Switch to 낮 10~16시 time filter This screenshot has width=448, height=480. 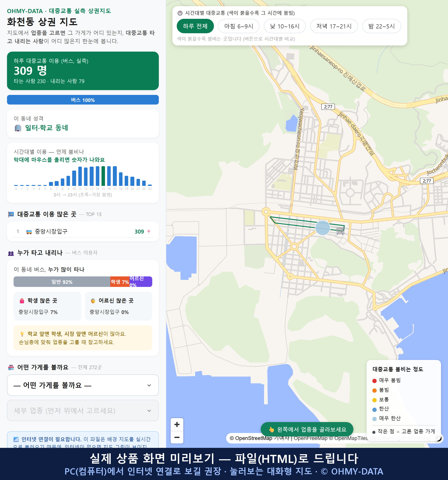(x=285, y=26)
